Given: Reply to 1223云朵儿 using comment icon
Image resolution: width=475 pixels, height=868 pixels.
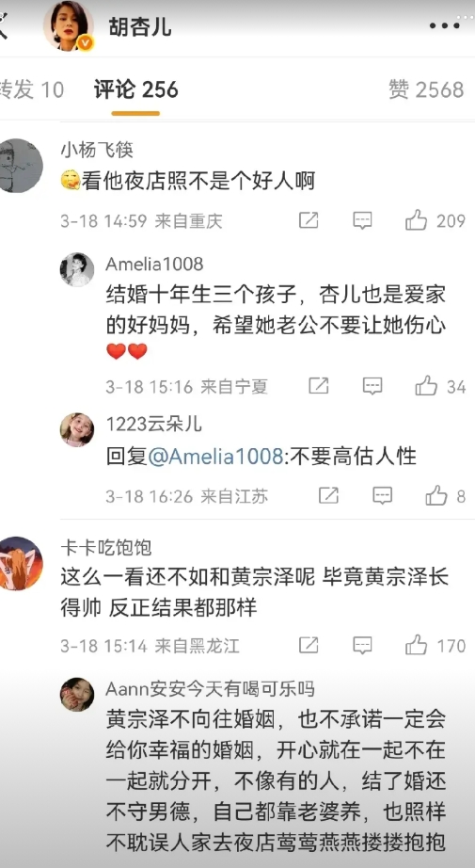Looking at the screenshot, I should (x=382, y=495).
